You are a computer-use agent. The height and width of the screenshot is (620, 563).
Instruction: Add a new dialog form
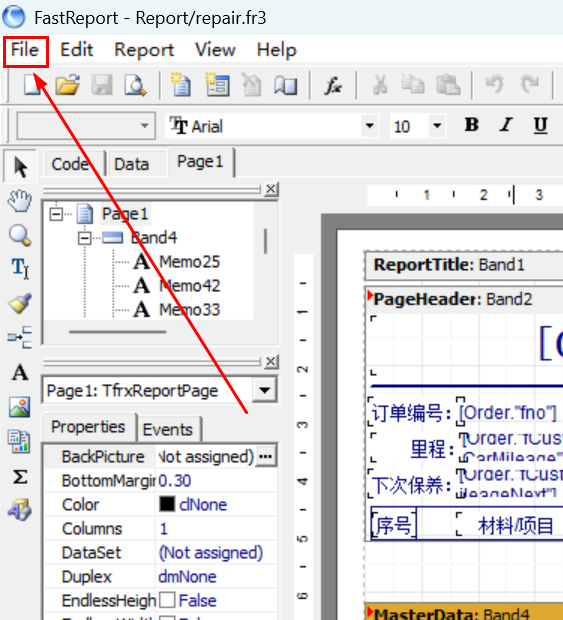coord(217,84)
